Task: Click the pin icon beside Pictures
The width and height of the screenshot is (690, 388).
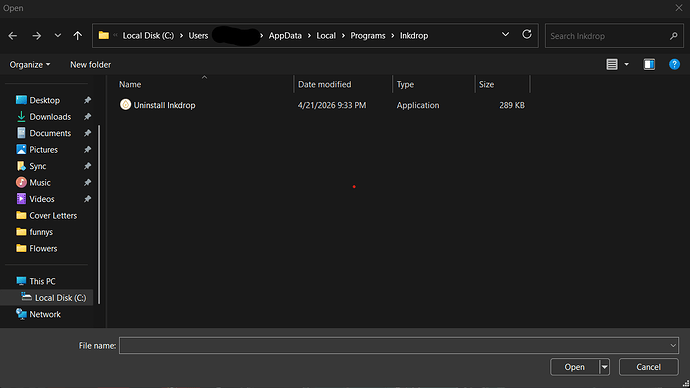Action: [x=88, y=150]
